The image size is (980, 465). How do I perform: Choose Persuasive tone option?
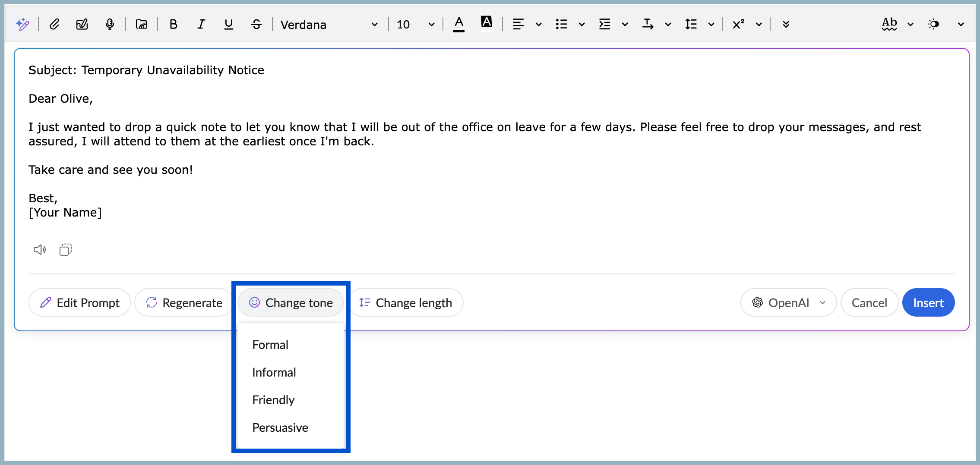(280, 427)
